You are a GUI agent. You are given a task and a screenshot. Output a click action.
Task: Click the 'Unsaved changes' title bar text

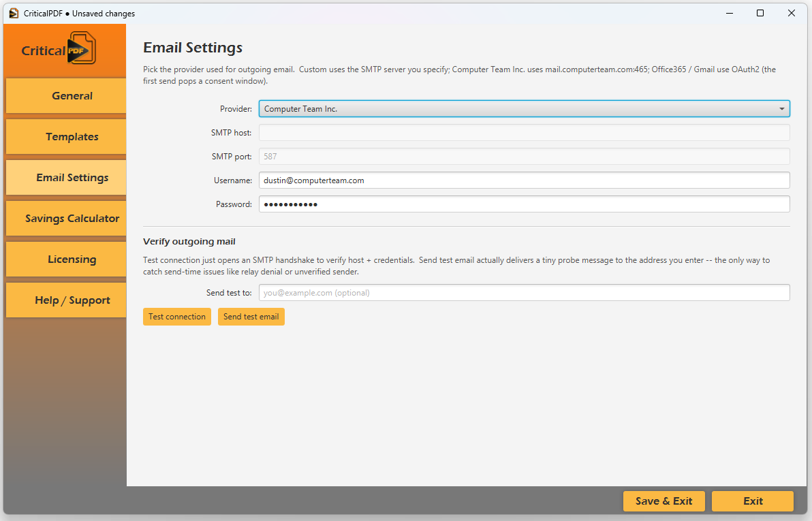[x=104, y=14]
